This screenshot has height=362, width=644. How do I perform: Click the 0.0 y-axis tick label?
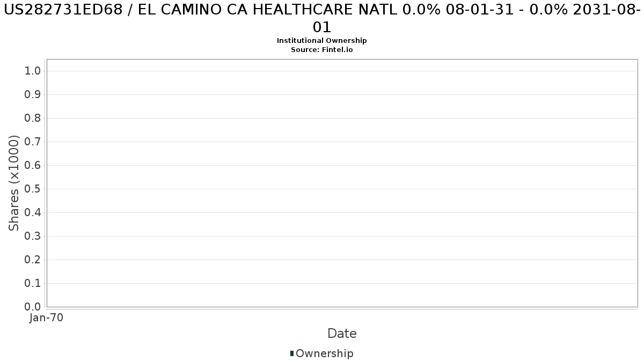pos(33,307)
